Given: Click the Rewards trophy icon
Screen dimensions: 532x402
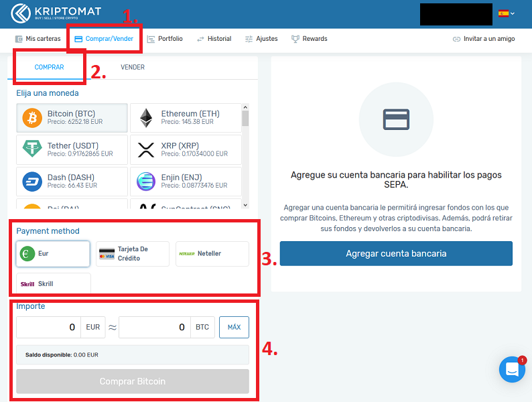Looking at the screenshot, I should coord(295,39).
